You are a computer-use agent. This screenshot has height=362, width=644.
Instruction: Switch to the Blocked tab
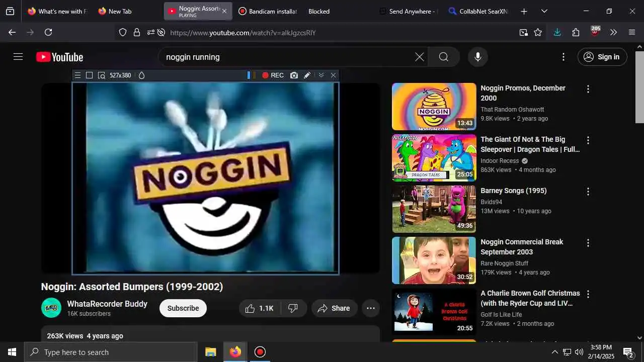(x=319, y=11)
